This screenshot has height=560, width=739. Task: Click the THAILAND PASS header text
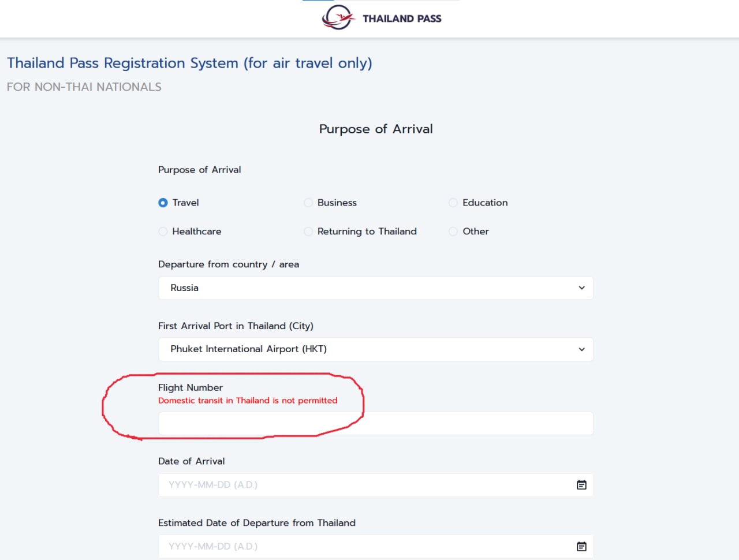click(x=402, y=18)
